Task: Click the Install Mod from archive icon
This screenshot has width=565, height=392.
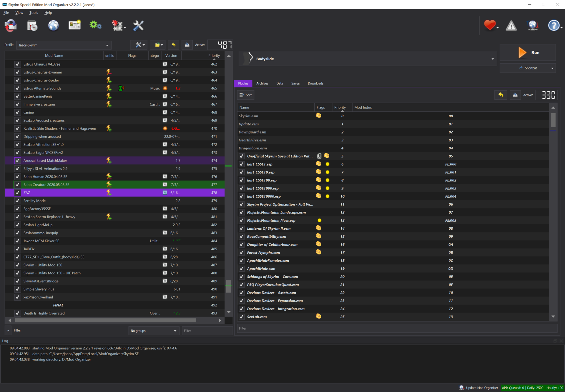Action: coord(32,26)
